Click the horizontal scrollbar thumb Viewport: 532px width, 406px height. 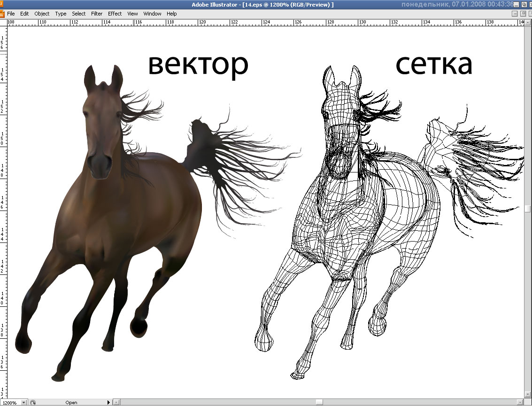point(319,403)
